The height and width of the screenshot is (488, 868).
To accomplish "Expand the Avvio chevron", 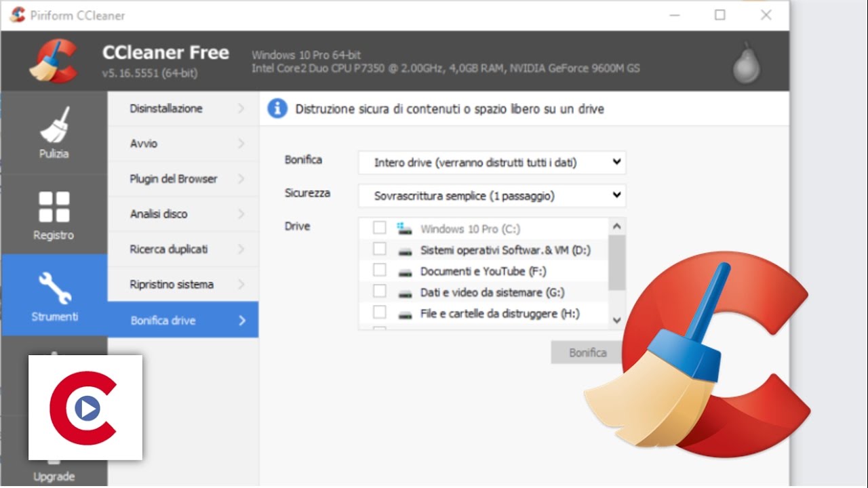I will (241, 144).
